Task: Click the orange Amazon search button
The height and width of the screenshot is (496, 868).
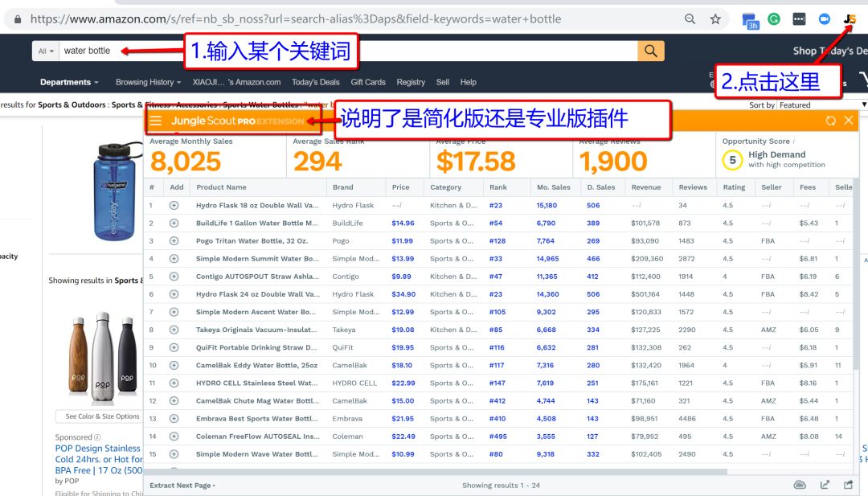Action: pyautogui.click(x=651, y=51)
